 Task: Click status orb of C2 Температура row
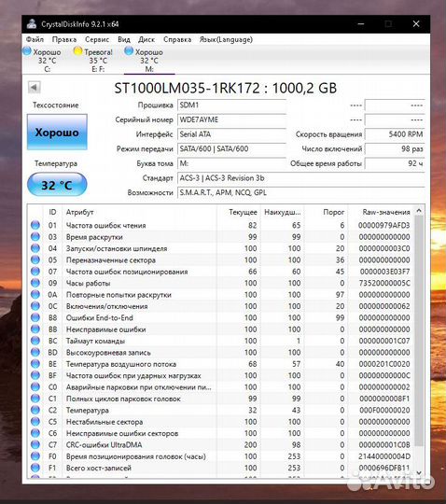(x=35, y=410)
